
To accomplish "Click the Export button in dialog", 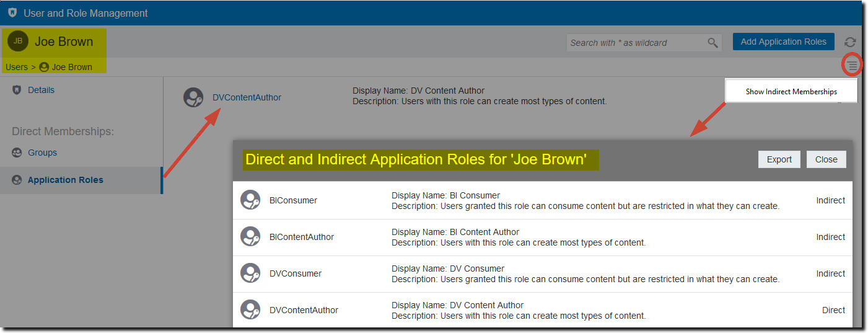I will [779, 159].
